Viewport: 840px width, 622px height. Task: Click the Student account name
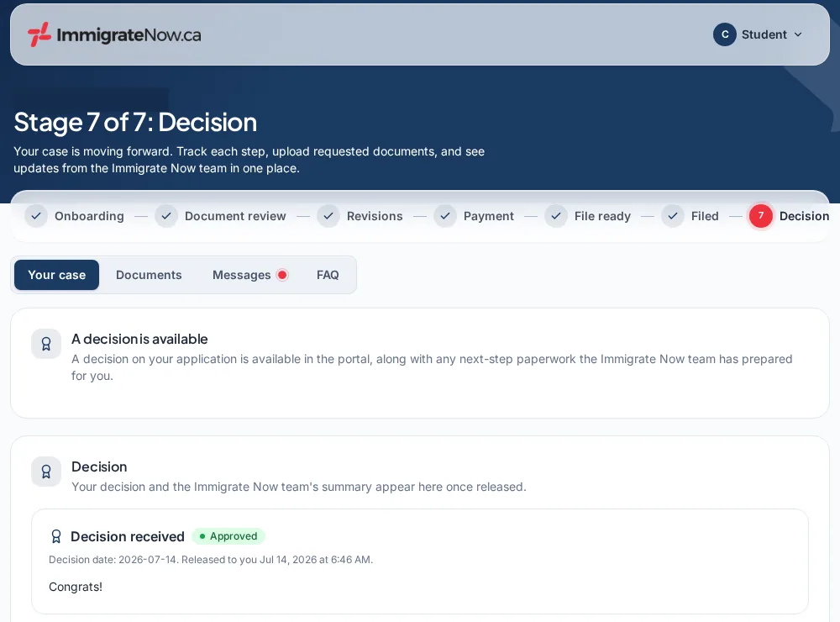764,34
